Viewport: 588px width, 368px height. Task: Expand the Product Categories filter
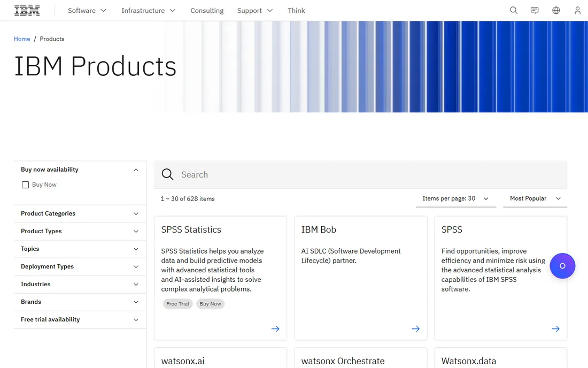pyautogui.click(x=80, y=213)
